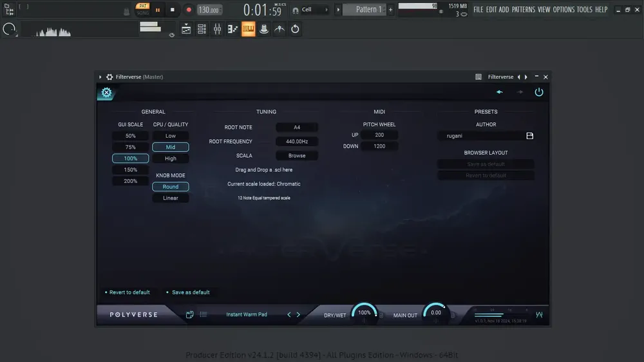Open the piano roll toolbar icon
The width and height of the screenshot is (644, 362).
(x=233, y=29)
